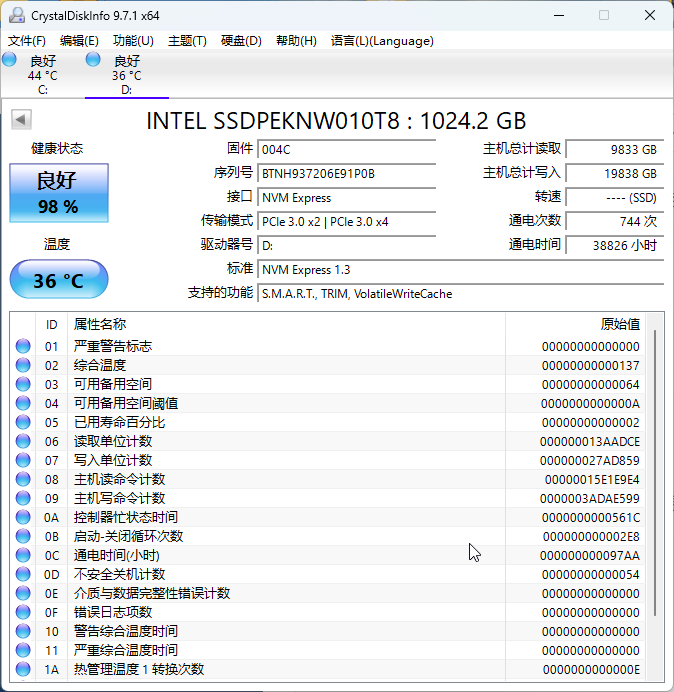
Task: Click status orb for 04 可用备用空间阈值
Action: [x=23, y=403]
